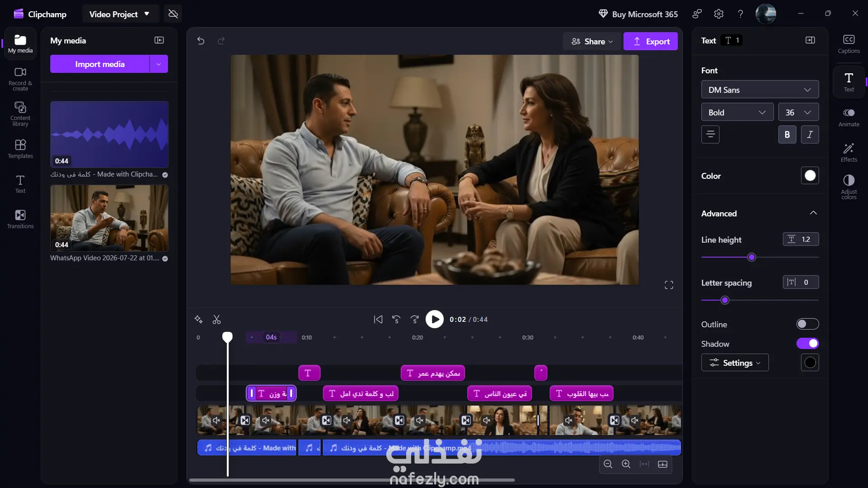Screen dimensions: 868x488
Task: Open the DM Sans font dropdown
Action: (760, 90)
